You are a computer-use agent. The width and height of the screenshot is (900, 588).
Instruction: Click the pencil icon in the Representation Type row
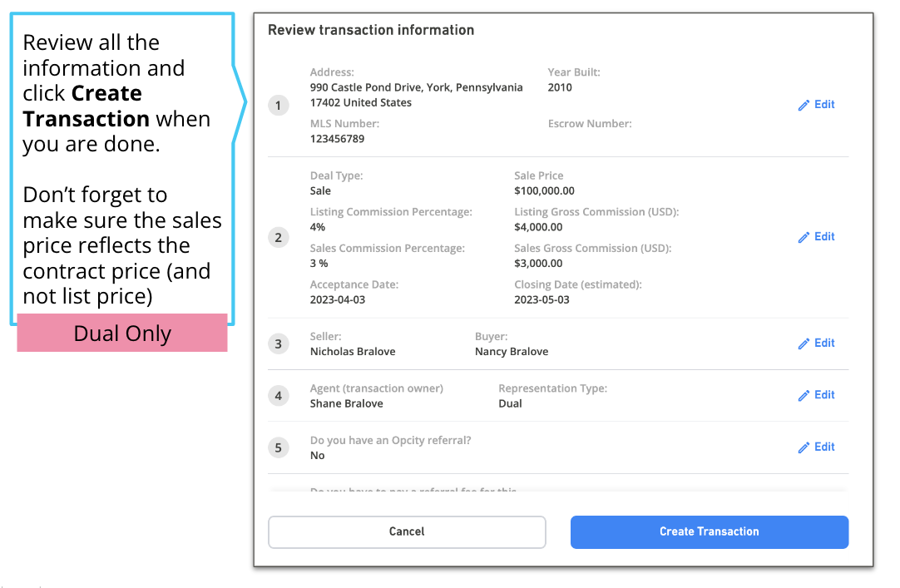click(804, 395)
